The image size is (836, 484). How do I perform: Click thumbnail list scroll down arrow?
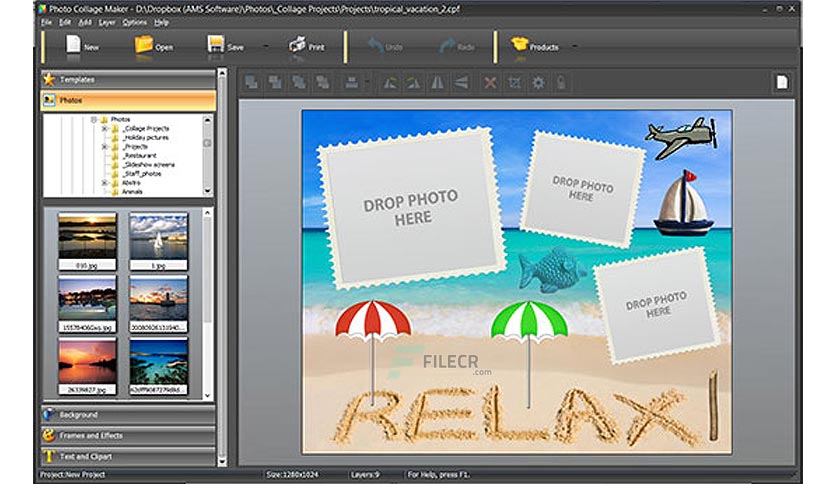point(207,396)
